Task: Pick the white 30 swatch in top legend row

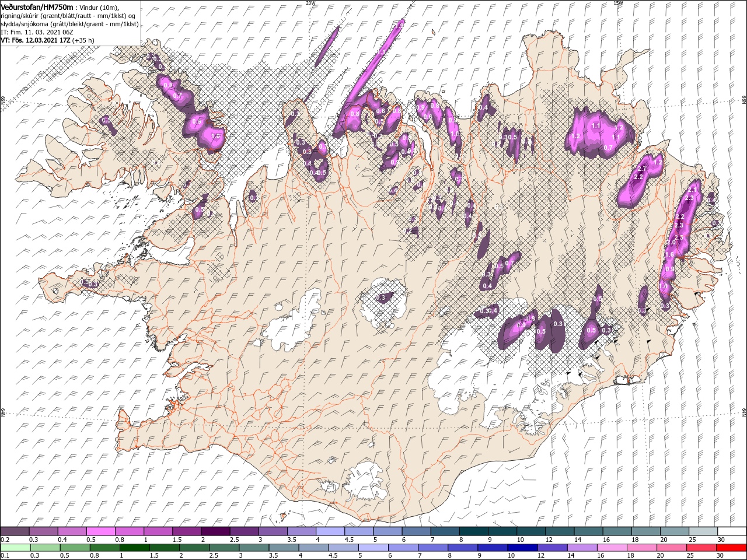Action: pyautogui.click(x=731, y=531)
